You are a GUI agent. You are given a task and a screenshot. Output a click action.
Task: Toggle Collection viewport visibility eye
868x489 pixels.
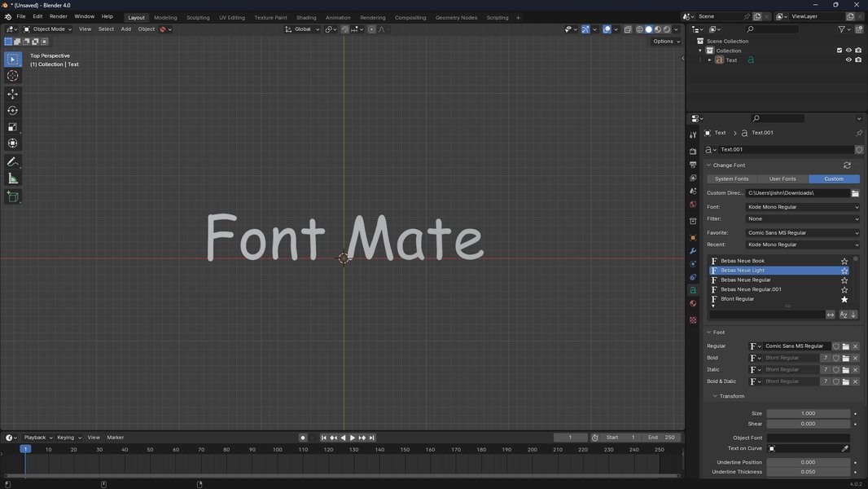point(848,51)
